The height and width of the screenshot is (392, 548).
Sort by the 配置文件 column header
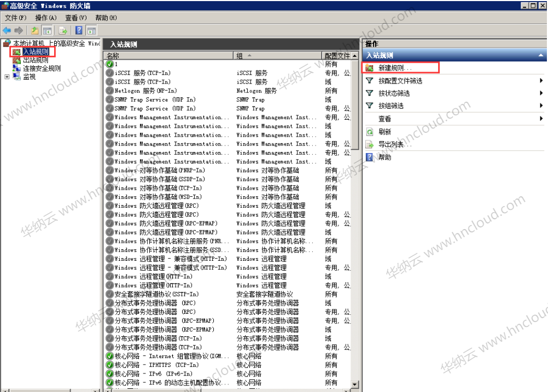click(x=336, y=56)
